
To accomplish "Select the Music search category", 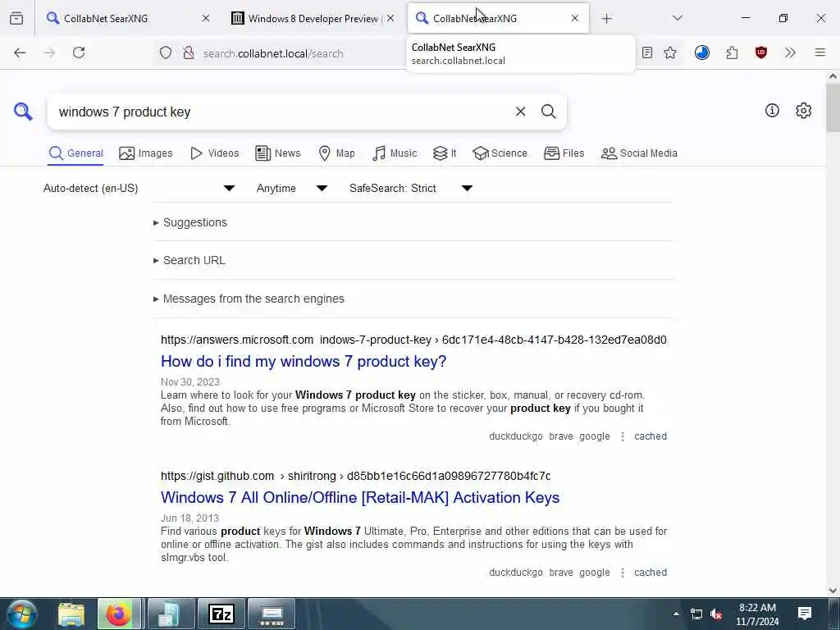I will [x=395, y=153].
